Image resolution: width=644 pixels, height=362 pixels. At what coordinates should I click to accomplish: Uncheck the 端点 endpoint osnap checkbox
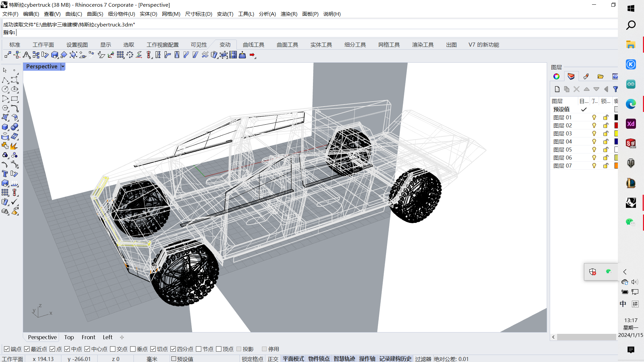click(x=7, y=349)
